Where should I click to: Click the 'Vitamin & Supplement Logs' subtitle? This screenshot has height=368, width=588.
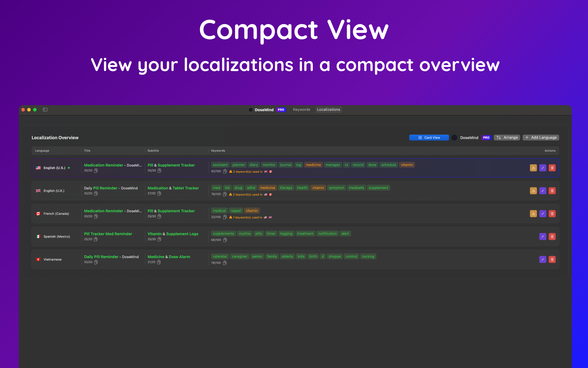[x=173, y=234]
